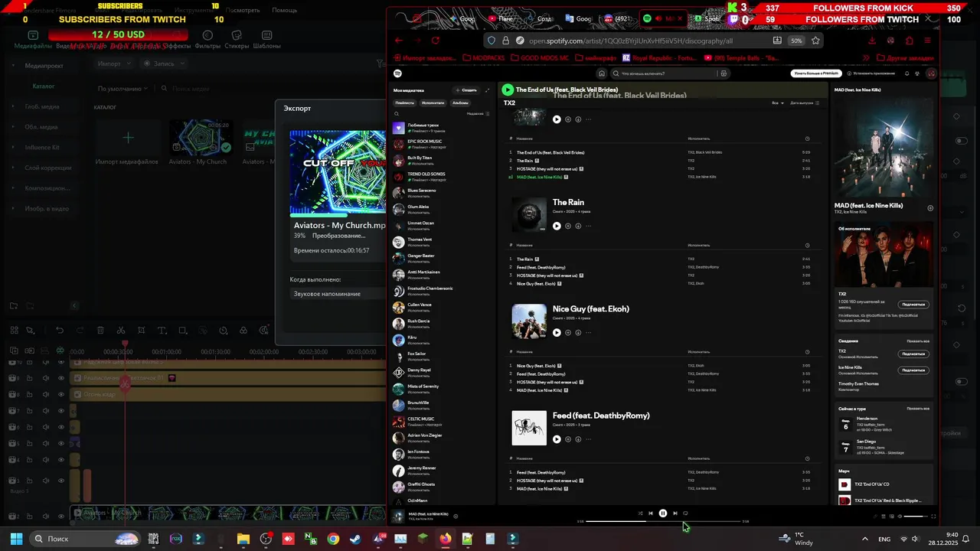Open Spotify browse icon beside search
This screenshot has width=980, height=551.
[723, 73]
